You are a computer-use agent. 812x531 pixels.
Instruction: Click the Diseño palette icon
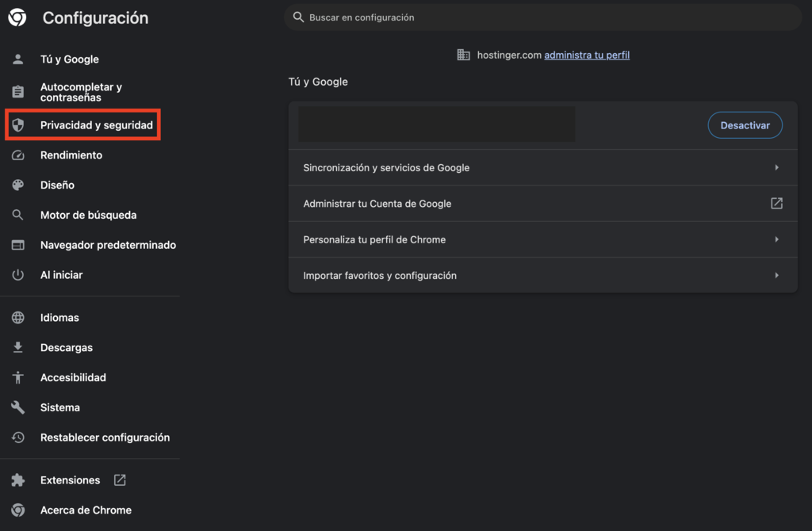[19, 185]
